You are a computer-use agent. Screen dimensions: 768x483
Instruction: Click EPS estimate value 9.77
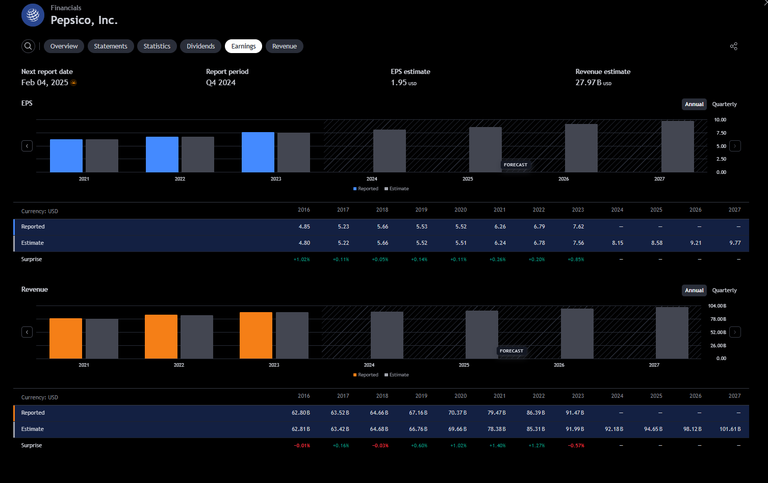pyautogui.click(x=735, y=243)
